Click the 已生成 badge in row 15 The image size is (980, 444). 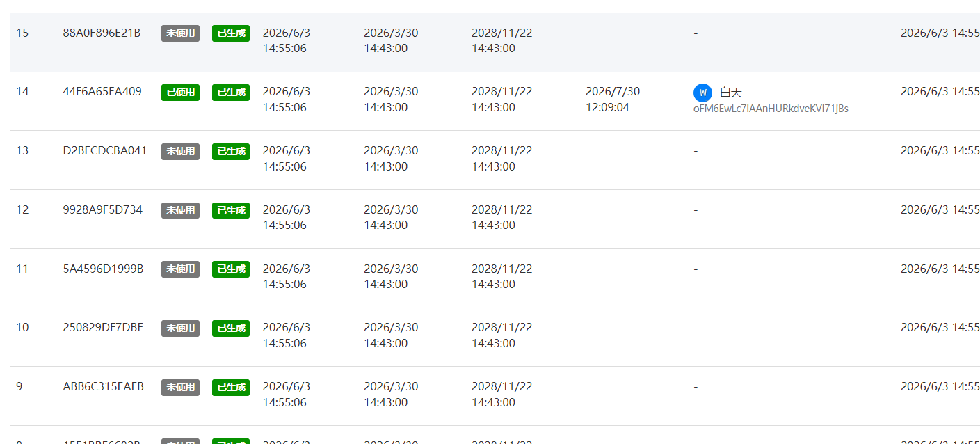tap(231, 33)
